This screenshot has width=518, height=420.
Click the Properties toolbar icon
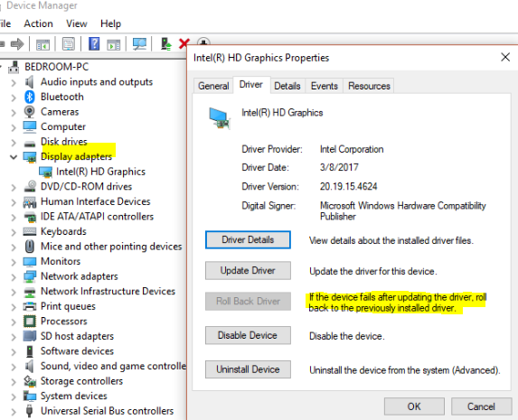69,43
